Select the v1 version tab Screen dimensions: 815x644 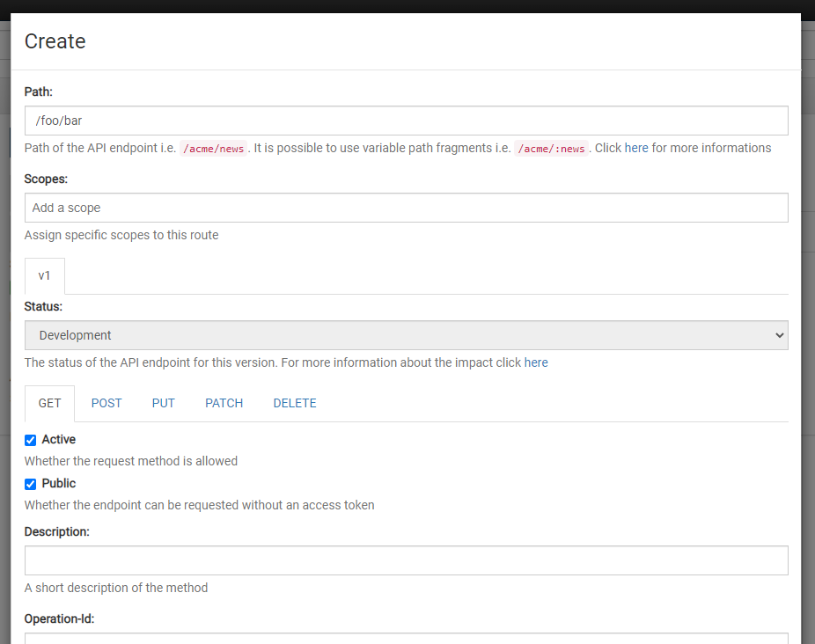coord(45,275)
